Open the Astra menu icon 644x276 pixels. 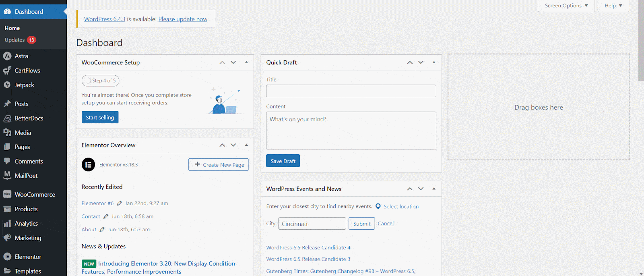[7, 56]
